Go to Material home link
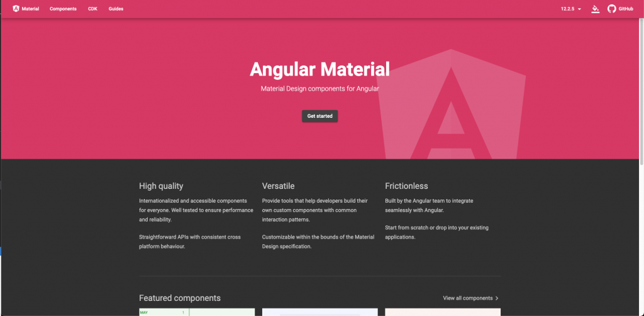The width and height of the screenshot is (644, 316). pos(26,9)
